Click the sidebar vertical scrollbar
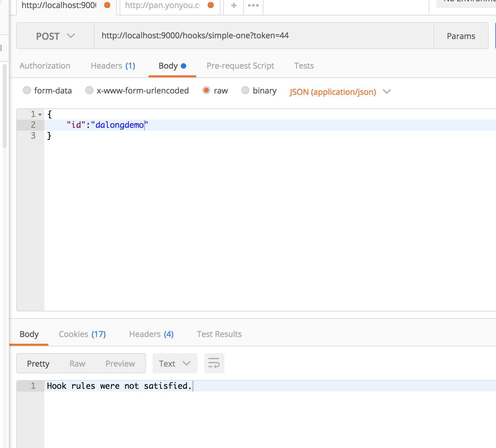496x448 pixels. pos(4,106)
